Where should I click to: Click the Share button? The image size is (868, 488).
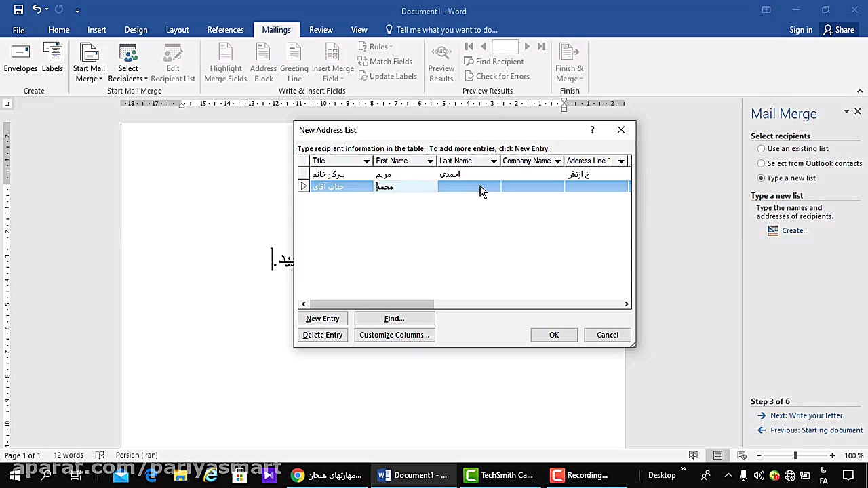(x=839, y=30)
